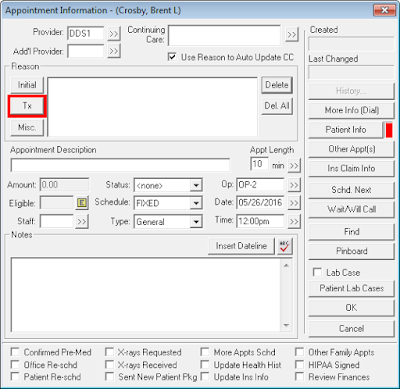This screenshot has height=389, width=400.
Task: Click into Appointment Description field
Action: pyautogui.click(x=120, y=165)
